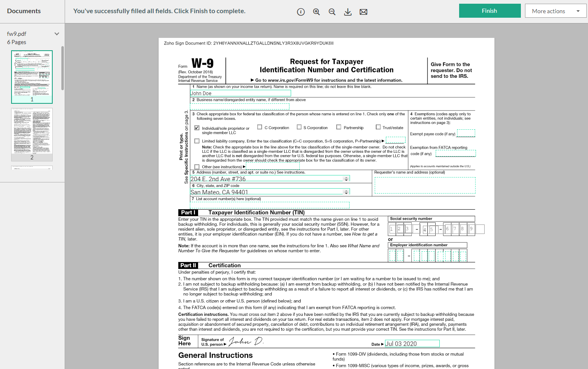Click the Exempt payee code field
This screenshot has height=369, width=588.
tap(466, 133)
